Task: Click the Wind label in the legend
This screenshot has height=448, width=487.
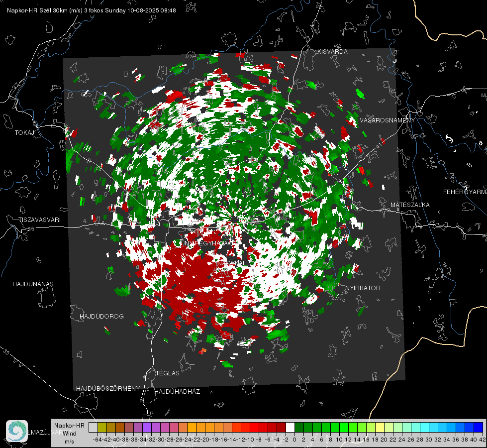Action: click(70, 434)
